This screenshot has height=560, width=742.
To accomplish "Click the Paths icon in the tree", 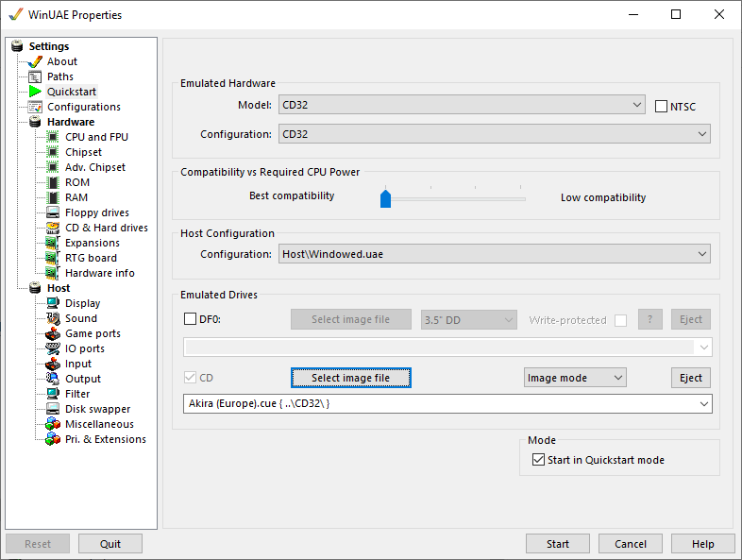I will (x=35, y=76).
